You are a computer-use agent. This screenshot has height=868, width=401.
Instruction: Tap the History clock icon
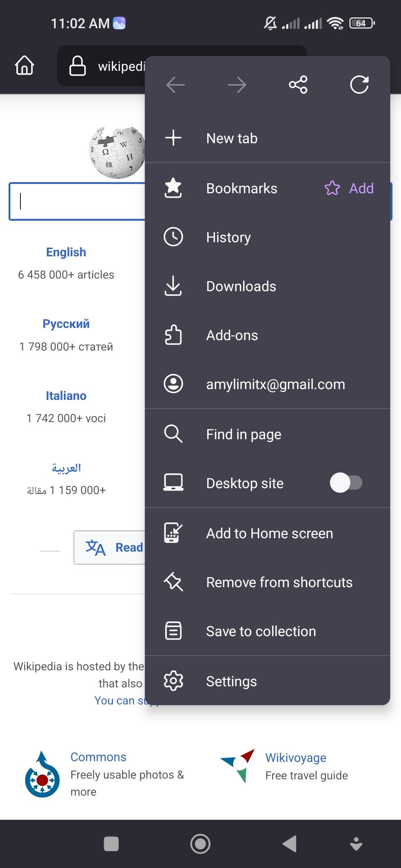[x=173, y=237]
